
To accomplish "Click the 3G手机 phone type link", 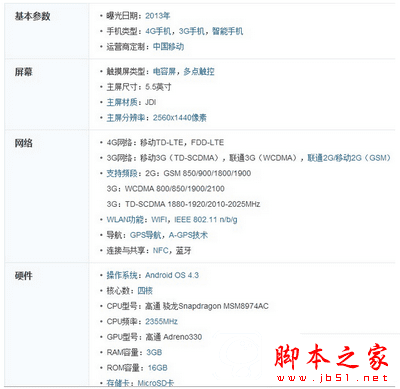I will (192, 31).
